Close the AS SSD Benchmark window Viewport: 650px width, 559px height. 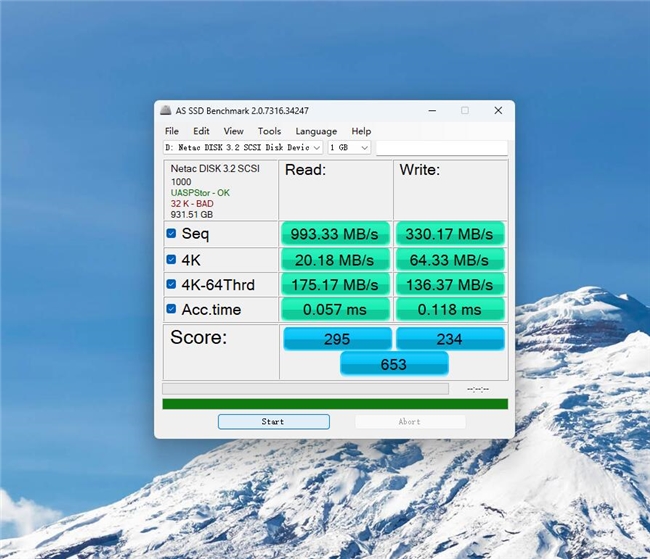(498, 111)
